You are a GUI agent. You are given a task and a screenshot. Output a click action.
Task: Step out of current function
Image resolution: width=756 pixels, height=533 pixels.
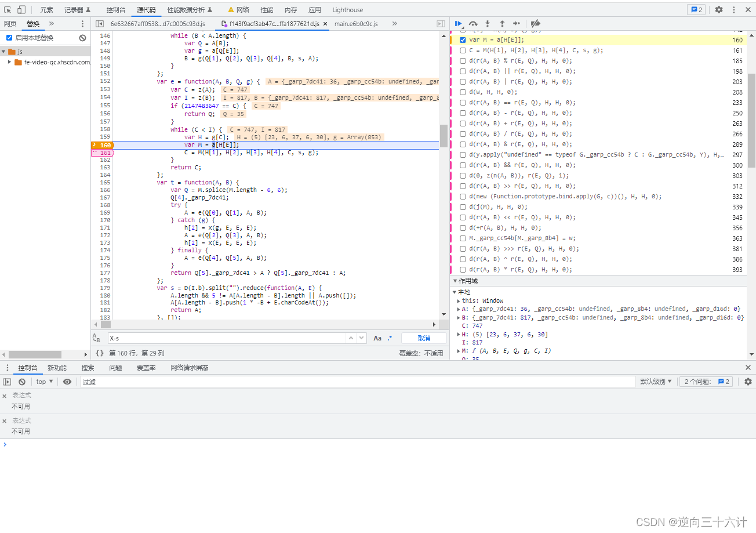(x=502, y=24)
